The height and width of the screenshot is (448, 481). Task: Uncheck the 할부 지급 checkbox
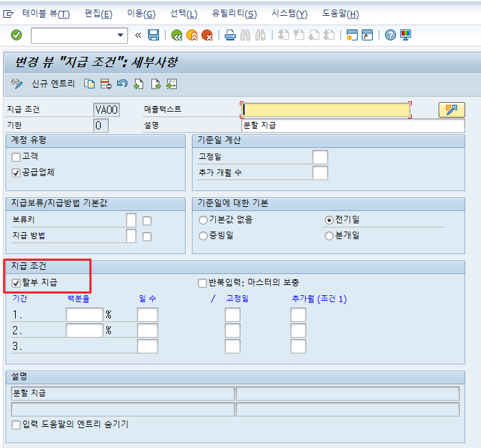16,283
